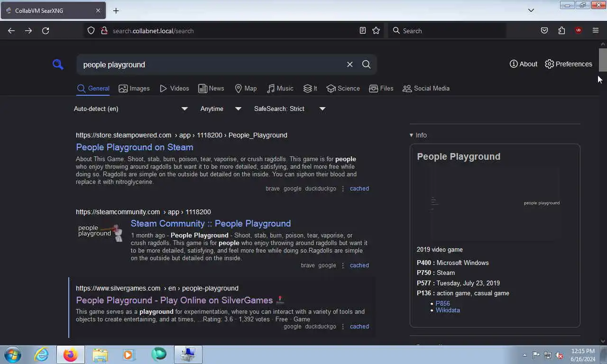Viewport: 607px width, 364px height.
Task: Open the extensions puzzle icon
Action: pyautogui.click(x=561, y=31)
